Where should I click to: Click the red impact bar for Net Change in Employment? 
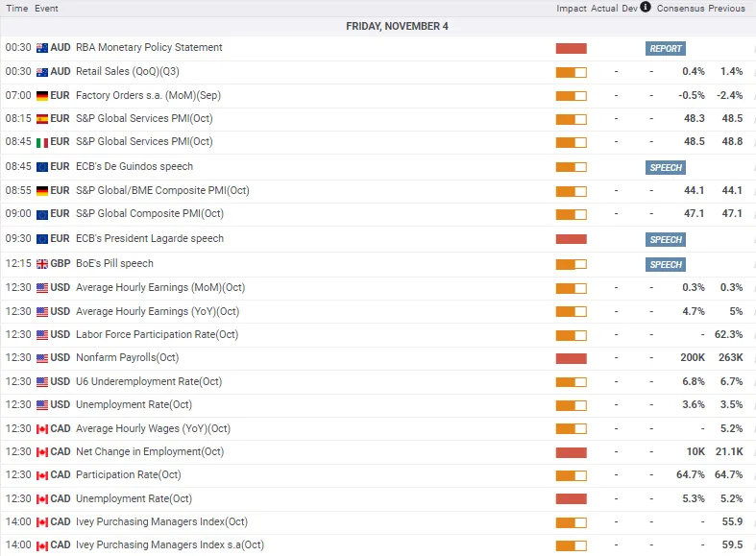pyautogui.click(x=571, y=452)
